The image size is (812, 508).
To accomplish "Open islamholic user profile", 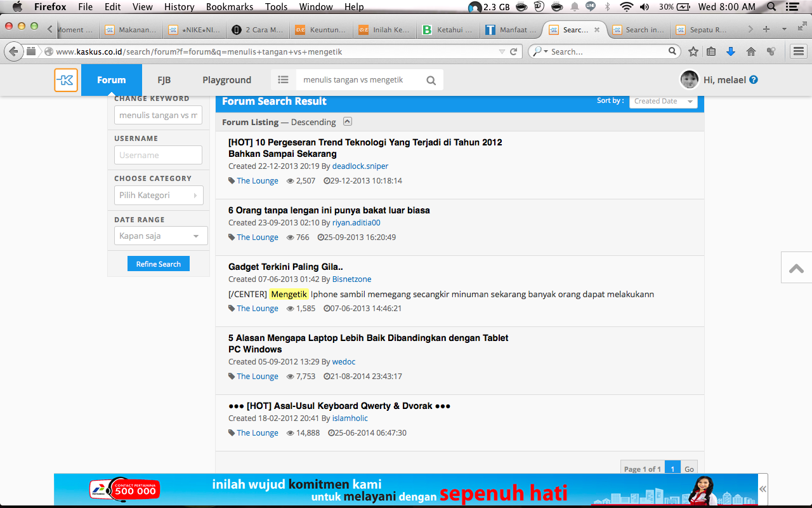I will [x=350, y=418].
